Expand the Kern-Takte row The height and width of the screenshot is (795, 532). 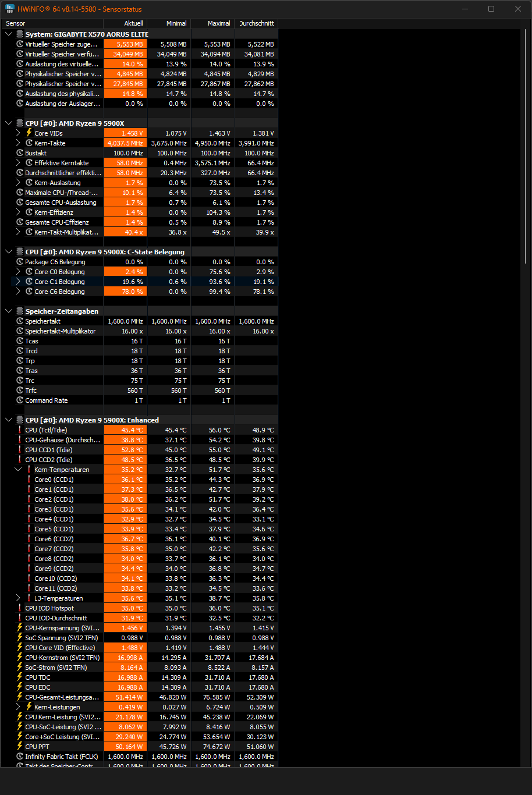(18, 143)
